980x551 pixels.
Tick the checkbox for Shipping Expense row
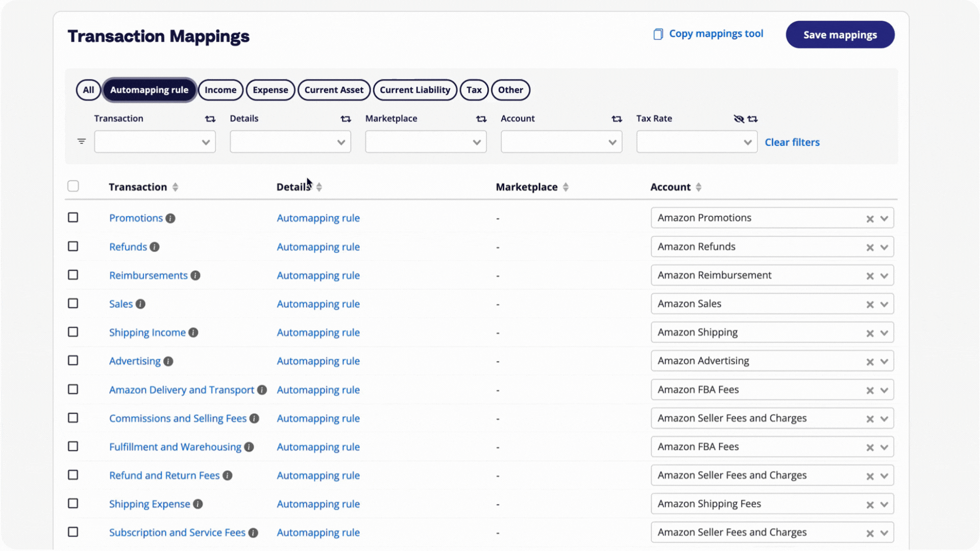click(73, 503)
